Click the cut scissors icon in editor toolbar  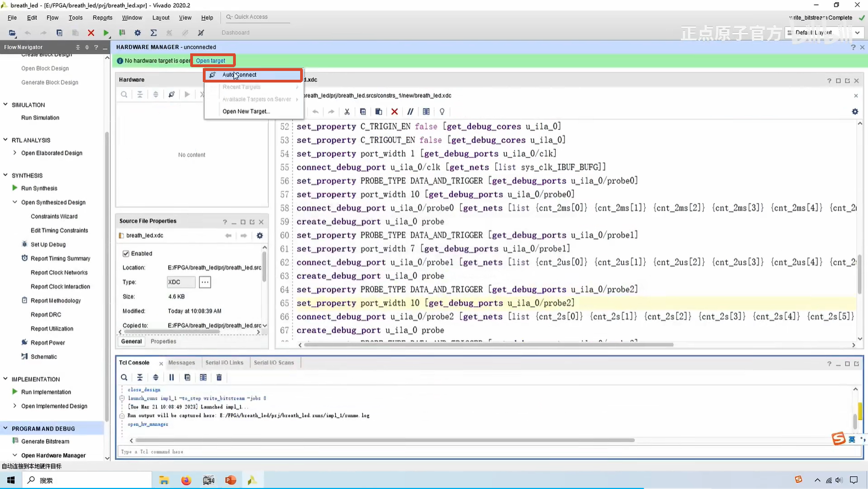point(347,112)
